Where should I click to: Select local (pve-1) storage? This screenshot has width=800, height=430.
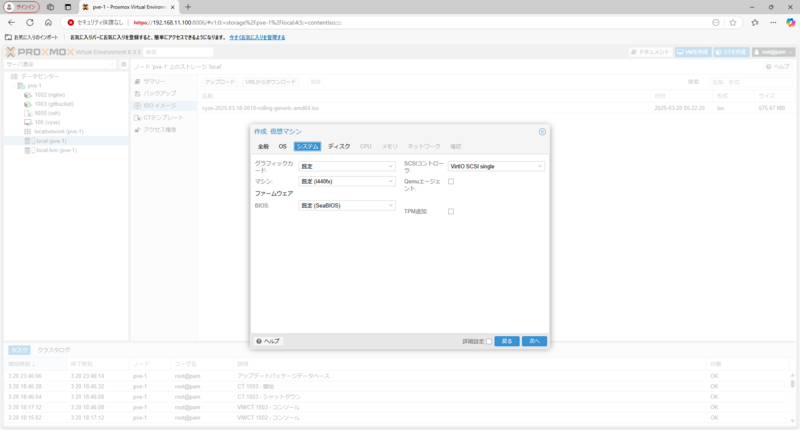pyautogui.click(x=51, y=141)
